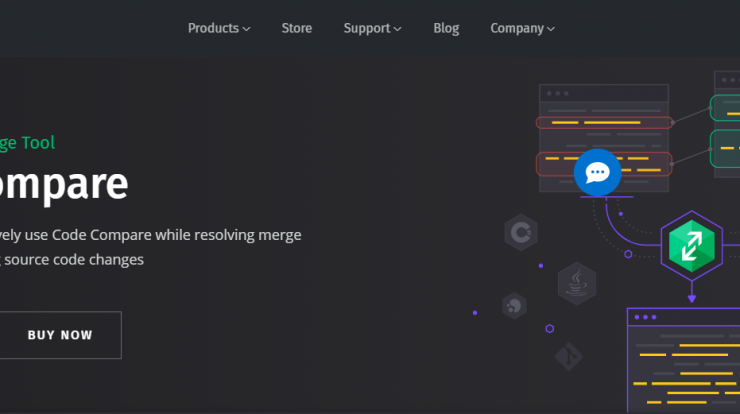
Task: Click the C# language hexagon icon
Action: 521,232
